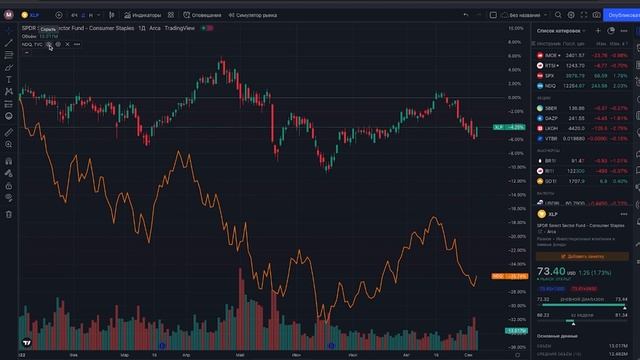640x360 pixels.
Task: Select the Fibonacci retracement tool
Action: 9,55
